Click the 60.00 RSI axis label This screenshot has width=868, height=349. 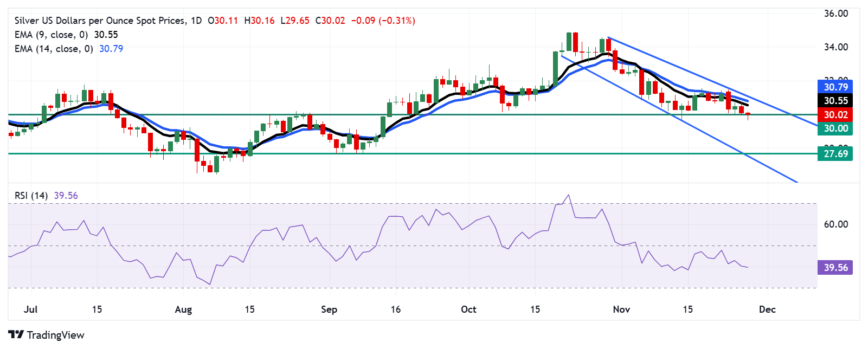[835, 224]
